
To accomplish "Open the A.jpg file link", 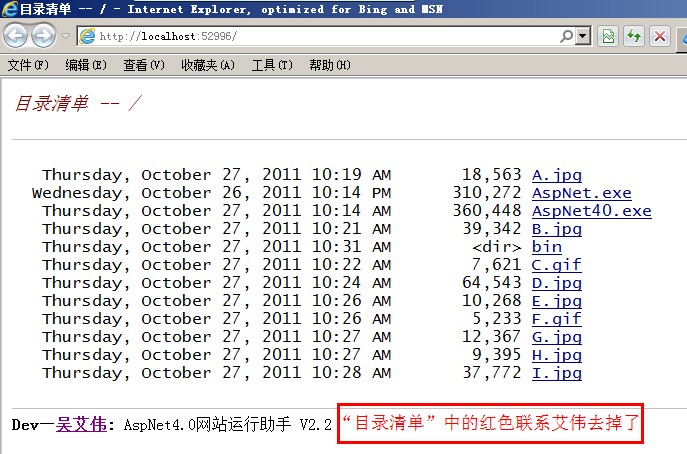I will pyautogui.click(x=557, y=175).
